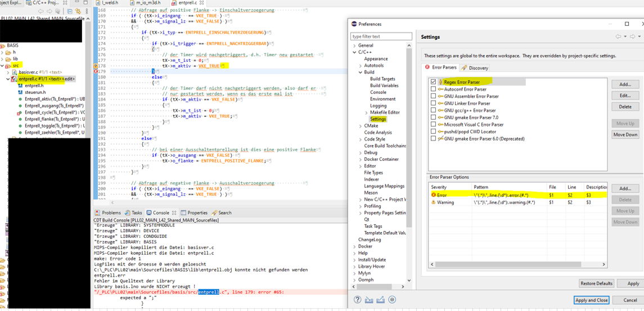
Task: Toggle Link with Editor icon
Action: 78,11
